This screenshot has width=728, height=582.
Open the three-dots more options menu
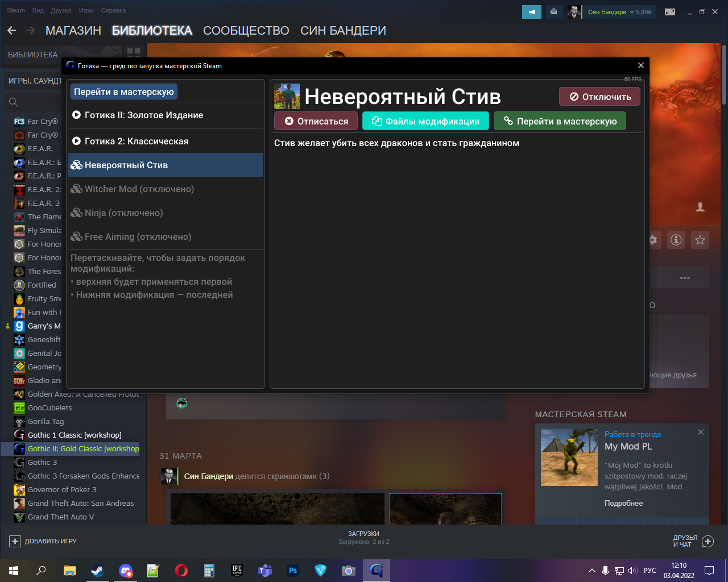(x=685, y=278)
